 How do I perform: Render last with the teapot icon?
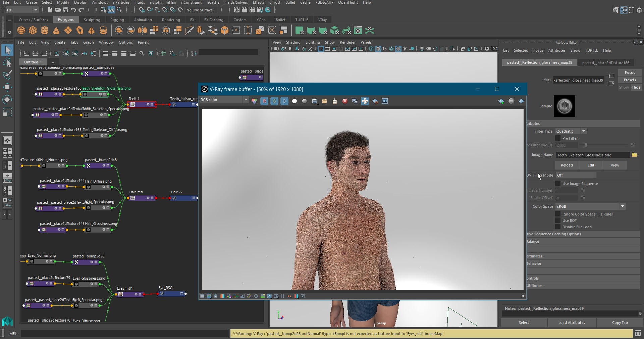tap(521, 101)
